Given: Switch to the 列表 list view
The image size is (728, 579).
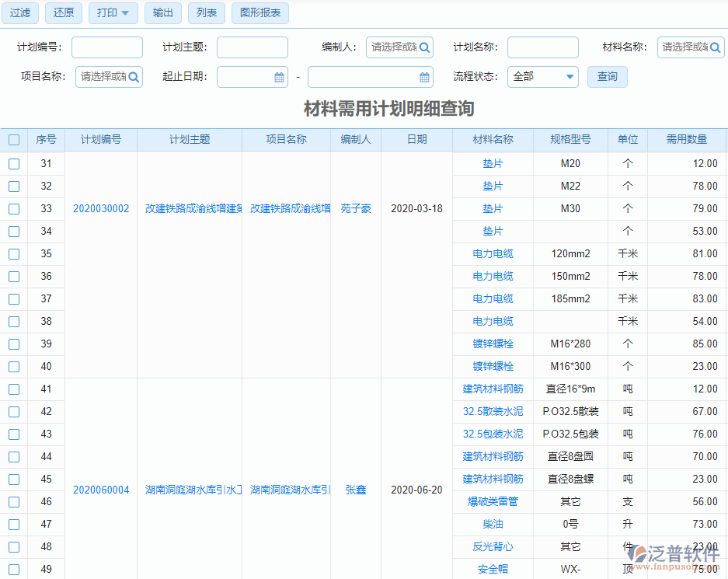Looking at the screenshot, I should click(206, 13).
